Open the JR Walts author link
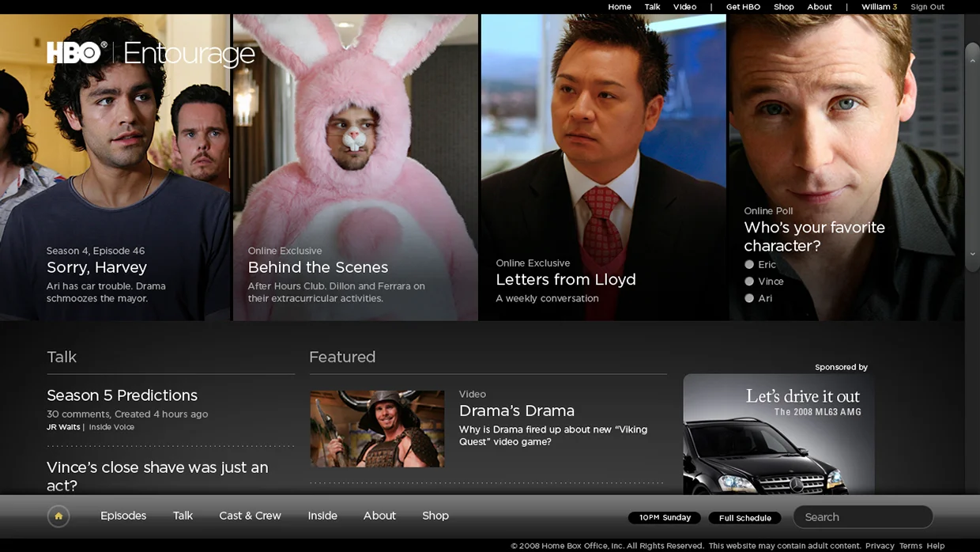Screen dimensions: 980x552 [x=63, y=427]
